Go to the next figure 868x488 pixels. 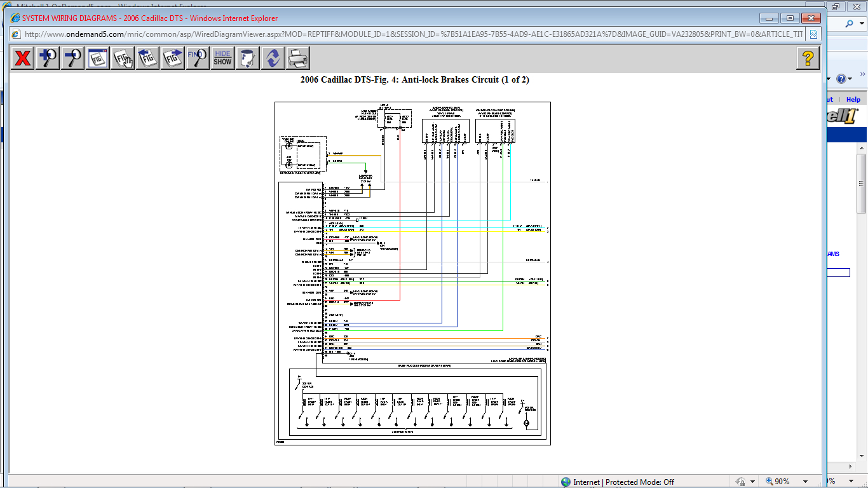173,58
